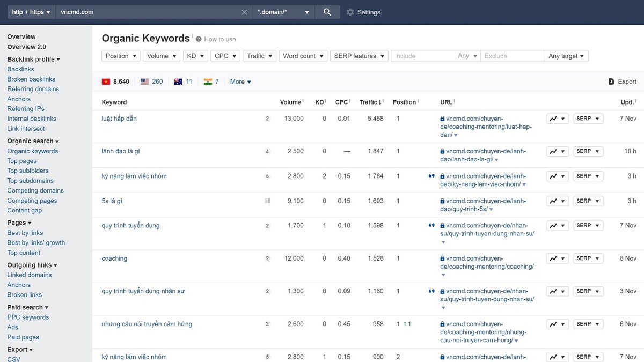Click SERP features badge 4 for lãnh đạo là gì
Image resolution: width=644 pixels, height=362 pixels.
click(x=267, y=151)
